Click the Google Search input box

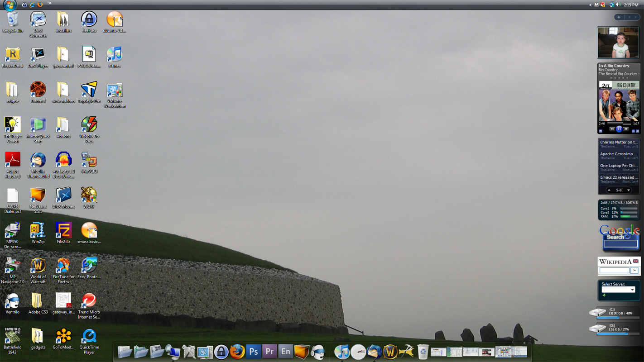[x=620, y=244]
